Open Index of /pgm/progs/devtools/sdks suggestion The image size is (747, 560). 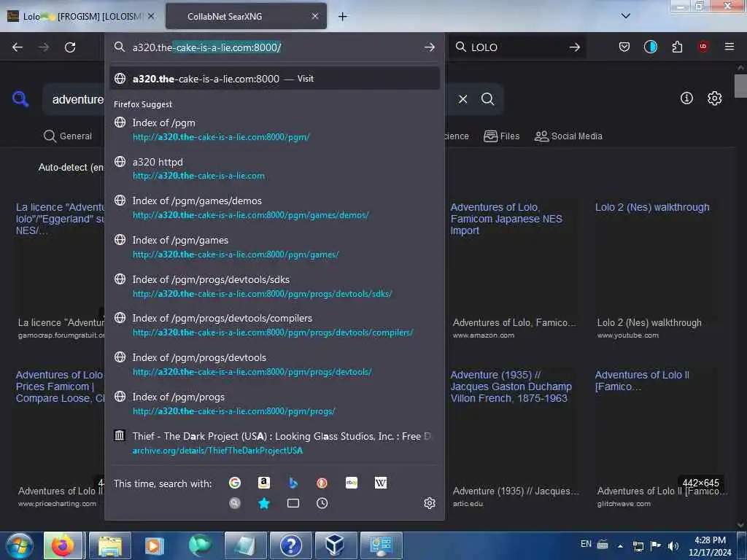pos(274,286)
